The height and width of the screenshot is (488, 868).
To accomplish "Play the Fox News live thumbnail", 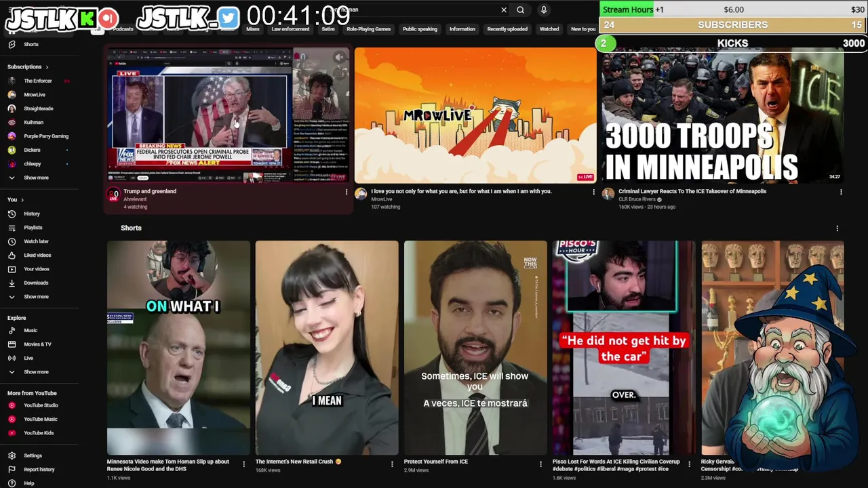I will [228, 115].
